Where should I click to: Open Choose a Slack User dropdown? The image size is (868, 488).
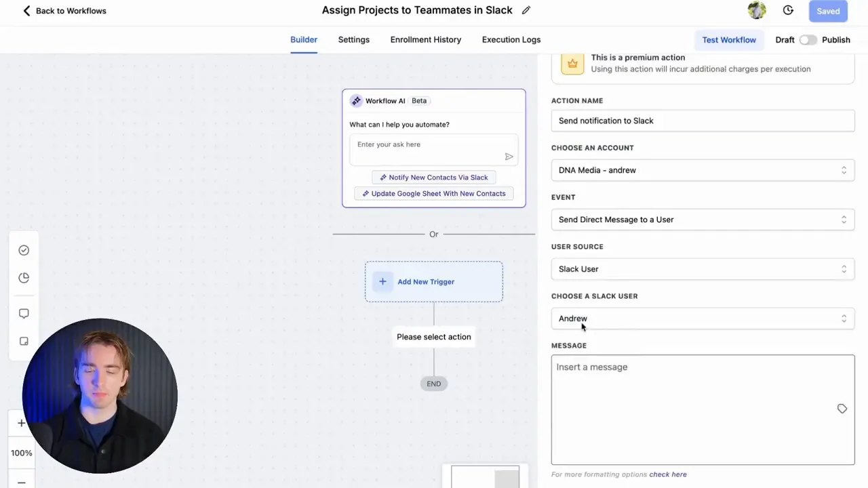click(703, 319)
